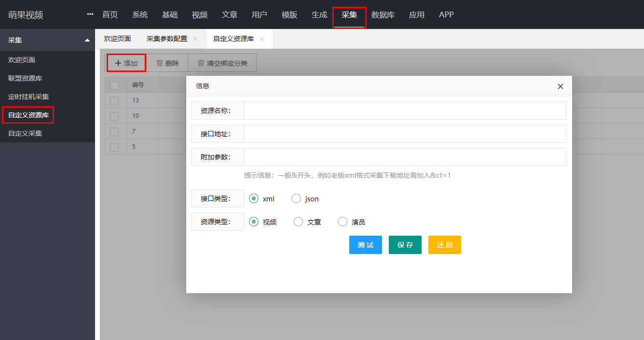Viewport: 644px width, 340px height.
Task: Close the 采集参数配置 tab with its X
Action: [x=195, y=39]
